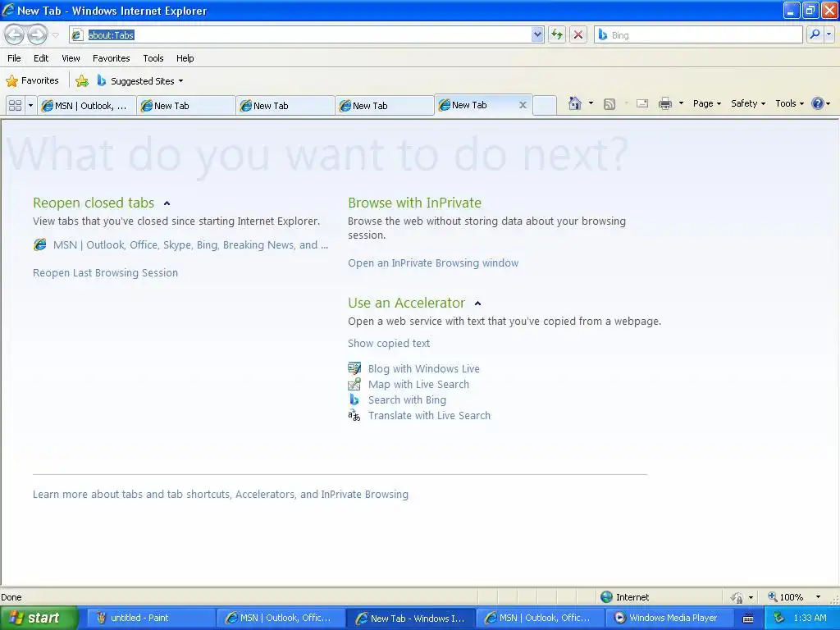This screenshot has width=840, height=630.
Task: Click the Forward navigation arrow
Action: point(37,34)
